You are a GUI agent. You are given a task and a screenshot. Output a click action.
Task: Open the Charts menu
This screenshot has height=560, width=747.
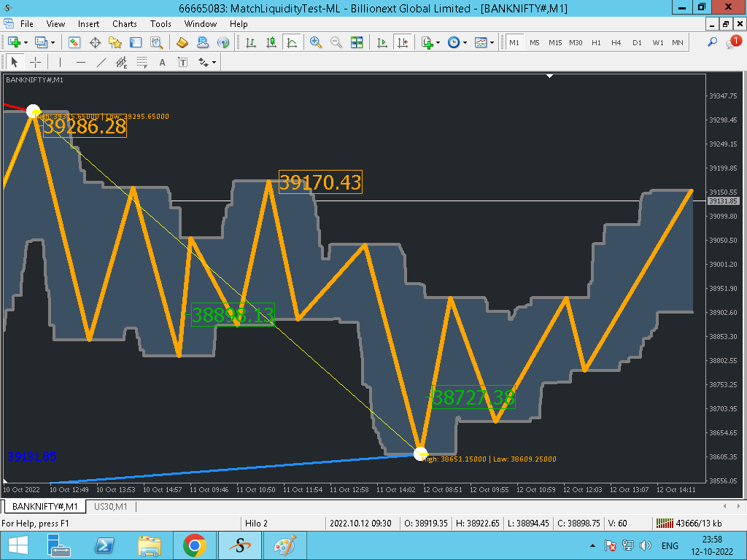tap(124, 24)
